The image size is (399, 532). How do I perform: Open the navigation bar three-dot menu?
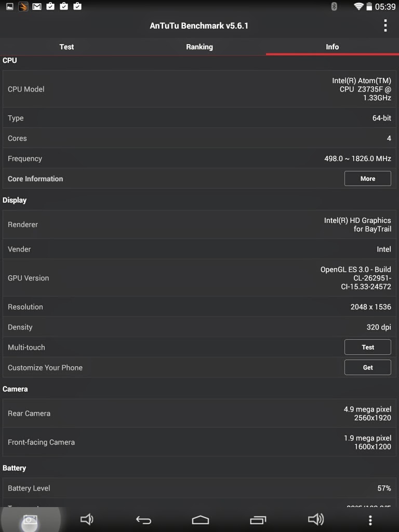[370, 520]
